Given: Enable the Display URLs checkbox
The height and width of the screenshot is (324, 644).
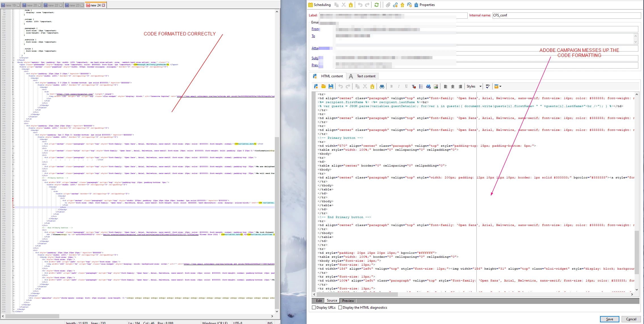Looking at the screenshot, I should pos(314,307).
